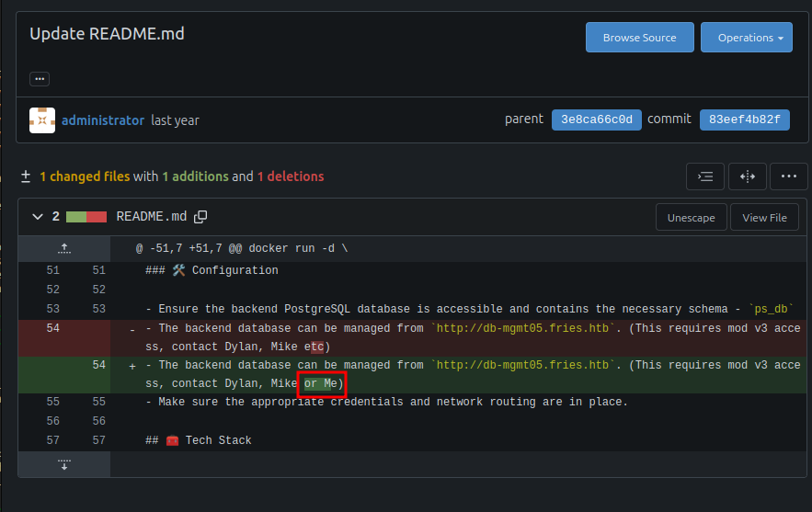Image resolution: width=812 pixels, height=512 pixels.
Task: Open parent commit 3e8ca66c0d
Action: [597, 119]
